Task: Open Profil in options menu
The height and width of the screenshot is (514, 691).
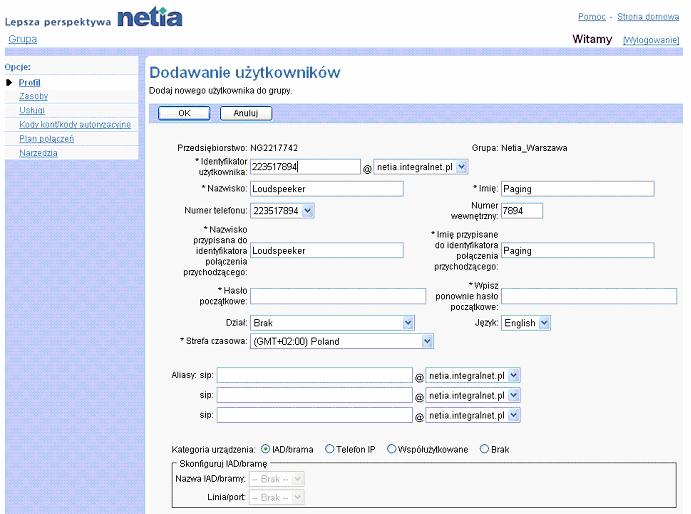Action: point(30,82)
